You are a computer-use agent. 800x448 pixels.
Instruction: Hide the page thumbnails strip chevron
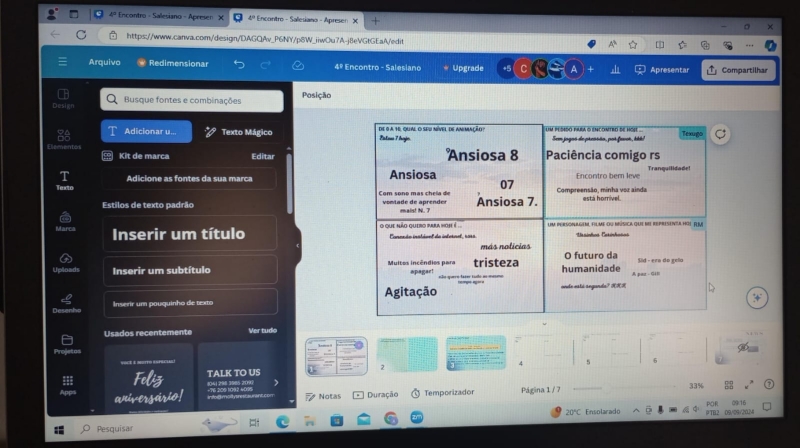(543, 324)
